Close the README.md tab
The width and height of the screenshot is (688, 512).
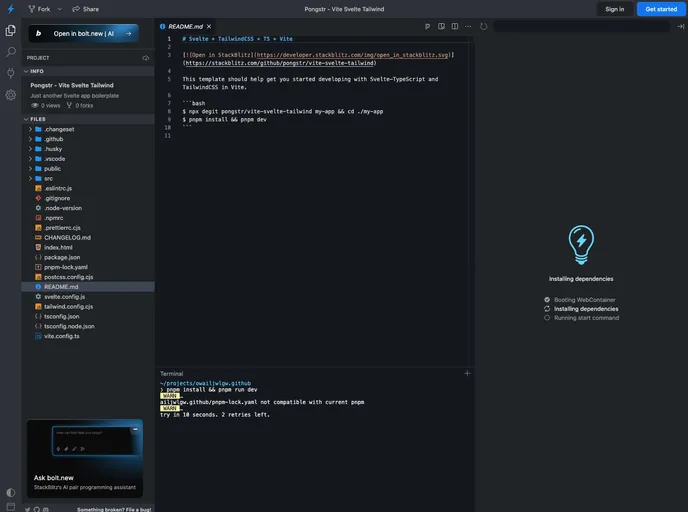pyautogui.click(x=209, y=26)
